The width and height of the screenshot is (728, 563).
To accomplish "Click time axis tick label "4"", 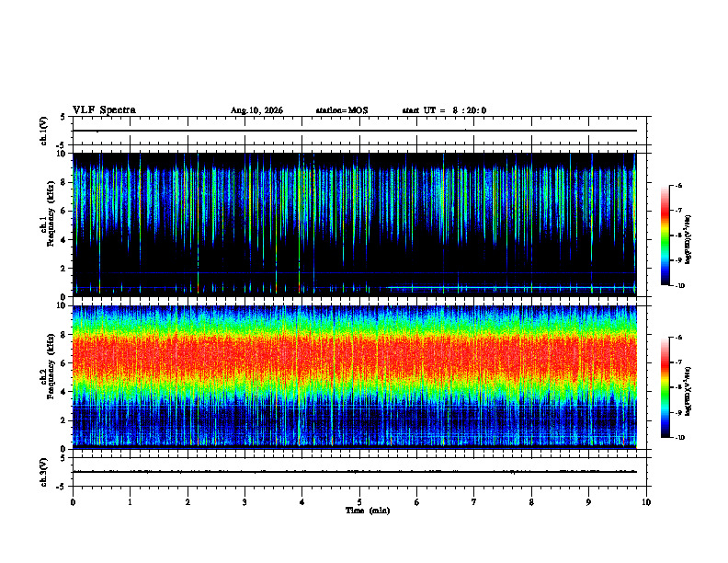I will 301,502.
